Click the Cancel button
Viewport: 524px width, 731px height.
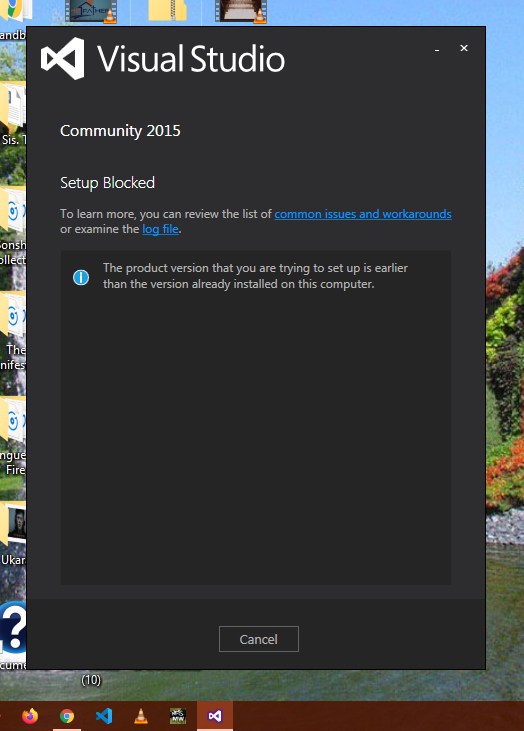(259, 639)
